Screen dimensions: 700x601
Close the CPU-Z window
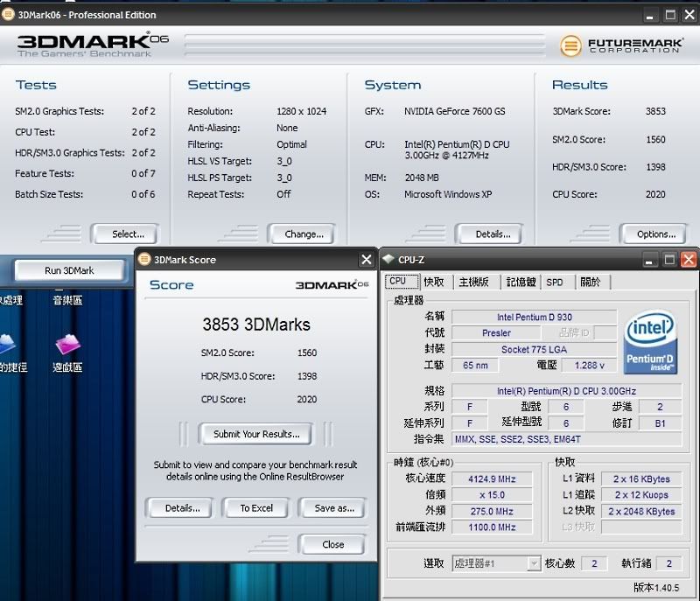click(x=689, y=259)
